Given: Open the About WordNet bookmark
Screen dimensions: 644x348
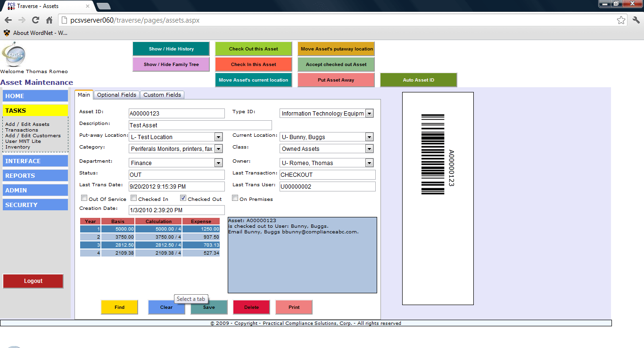Looking at the screenshot, I should [33, 33].
